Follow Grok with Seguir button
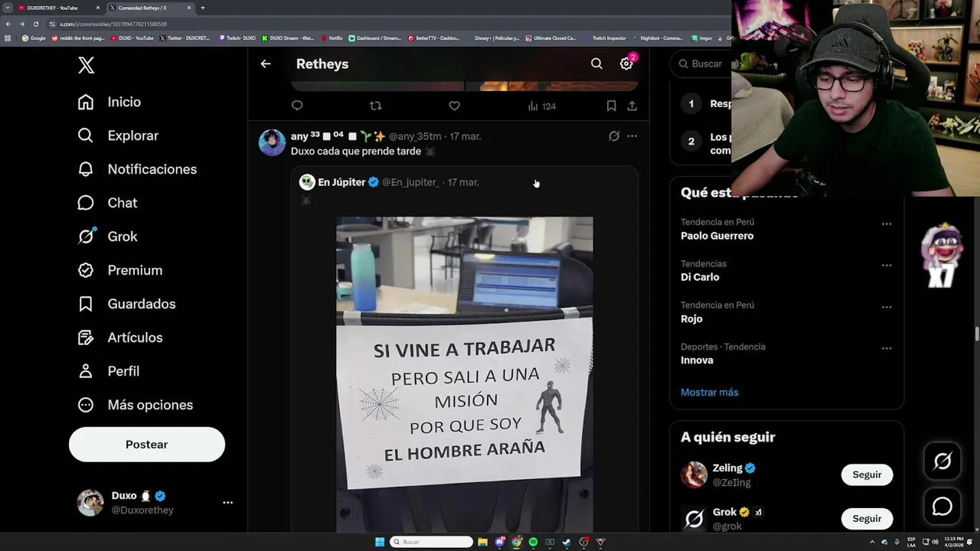Screen dimensions: 980x551 [867, 519]
